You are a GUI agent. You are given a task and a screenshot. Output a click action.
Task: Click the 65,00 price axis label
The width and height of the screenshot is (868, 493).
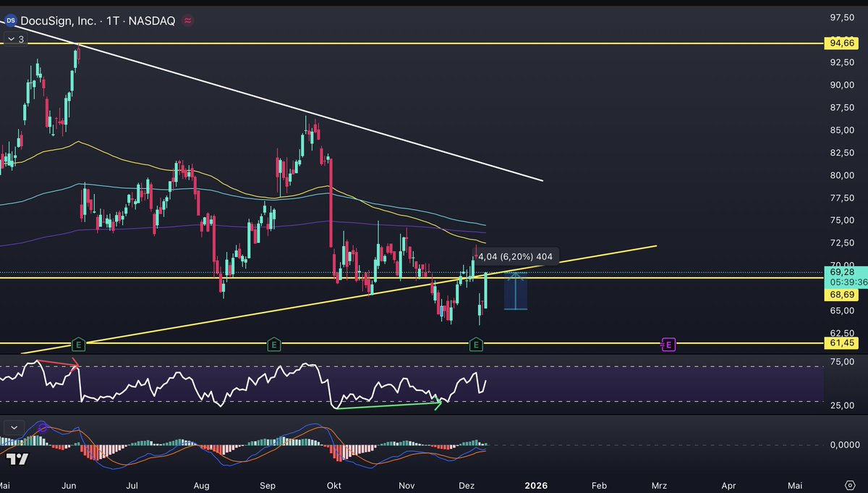coord(843,311)
